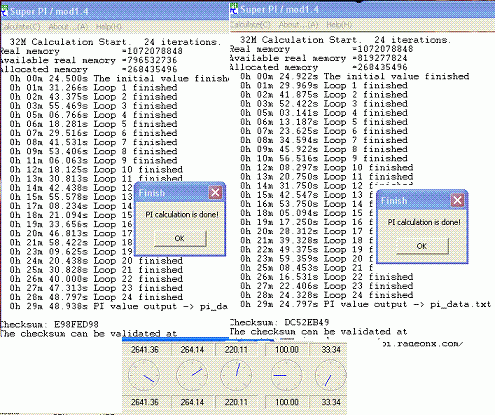The width and height of the screenshot is (495, 415).
Task: Click '0h 01m 31.266s Loop 1 finished'
Action: point(93,88)
